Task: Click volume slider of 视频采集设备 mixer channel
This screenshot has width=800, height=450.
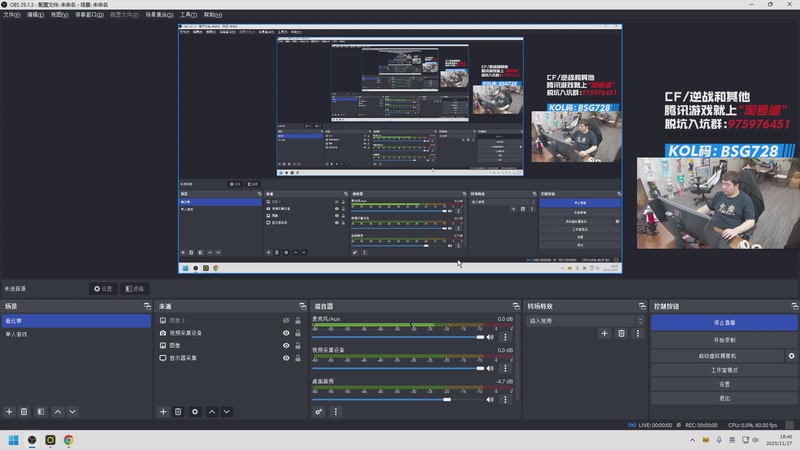Action: click(398, 368)
